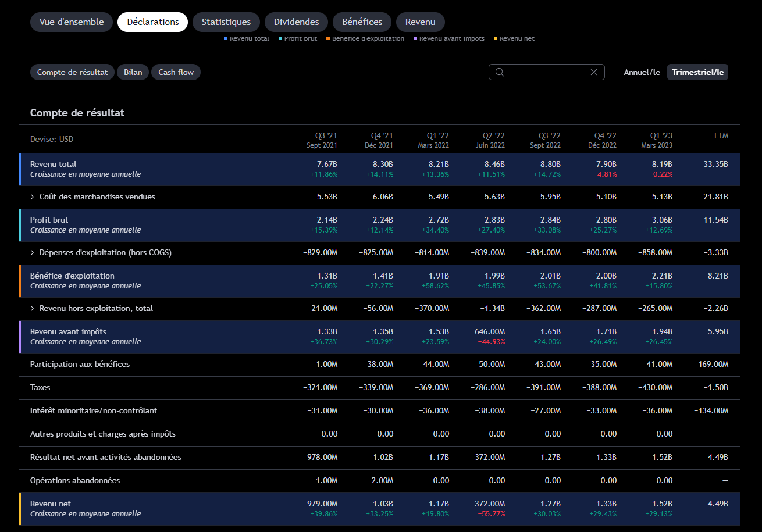Select Trimestriel/le period view
This screenshot has width=762, height=532.
(697, 72)
